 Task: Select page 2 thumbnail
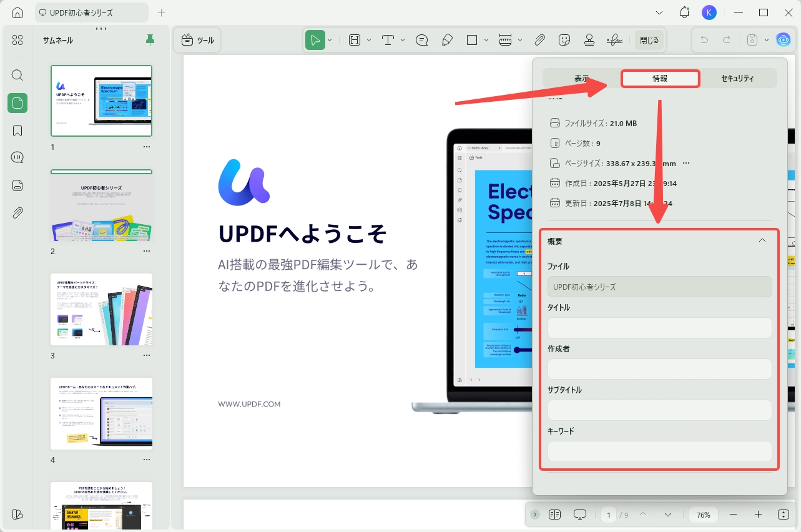pos(101,205)
